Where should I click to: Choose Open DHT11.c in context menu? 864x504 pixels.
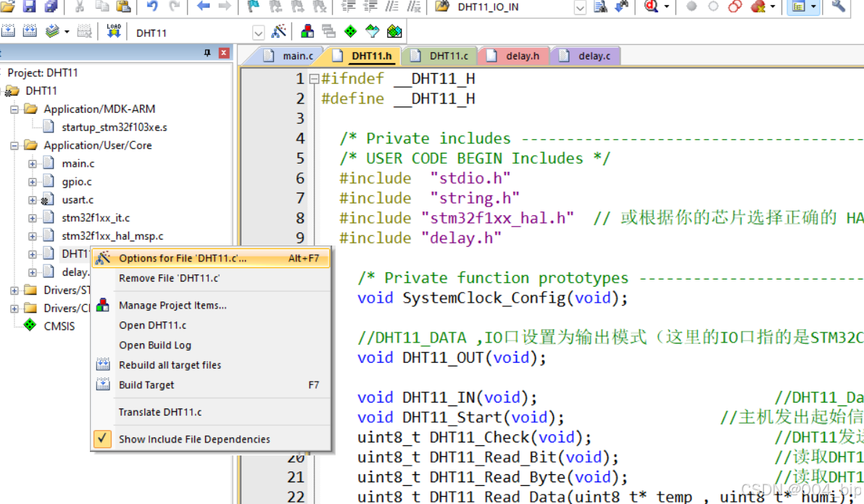click(211, 324)
